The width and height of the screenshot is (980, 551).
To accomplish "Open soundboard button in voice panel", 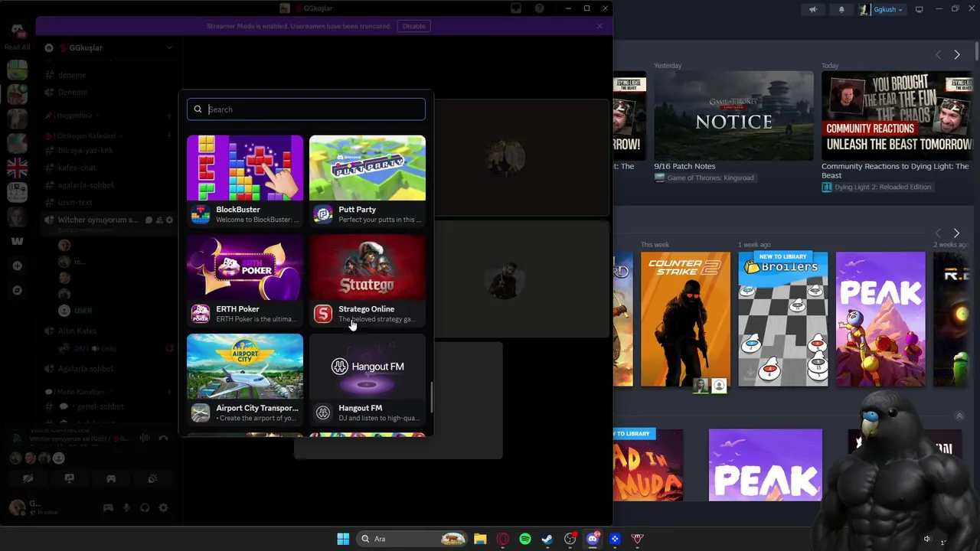I will point(152,479).
